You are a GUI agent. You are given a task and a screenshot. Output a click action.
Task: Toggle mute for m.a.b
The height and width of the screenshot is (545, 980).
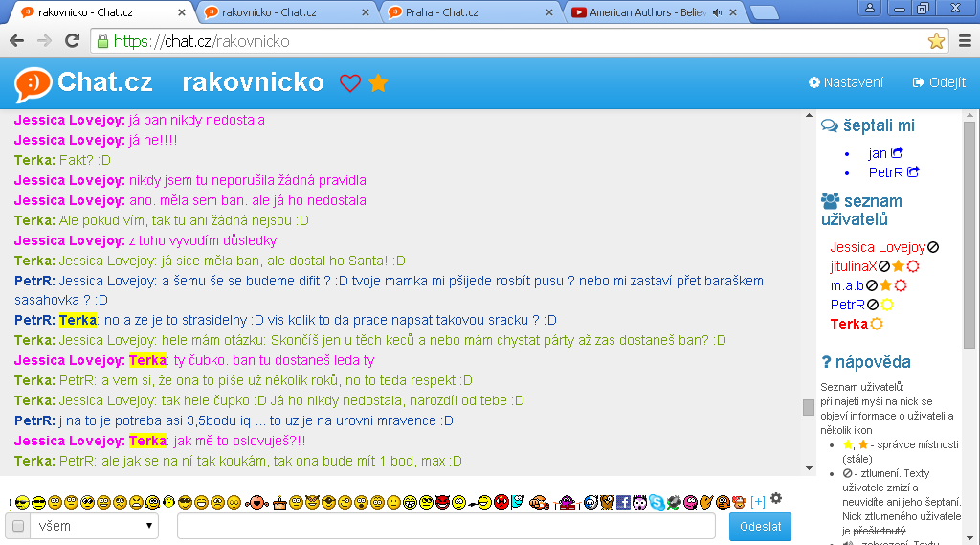click(871, 286)
